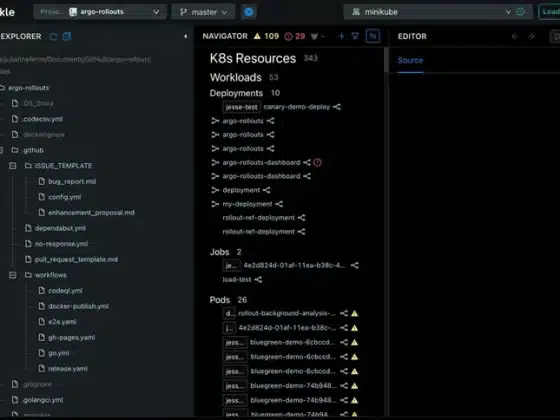Open outgoing links of load-test job
Image resolution: width=560 pixels, height=420 pixels.
[x=258, y=279]
